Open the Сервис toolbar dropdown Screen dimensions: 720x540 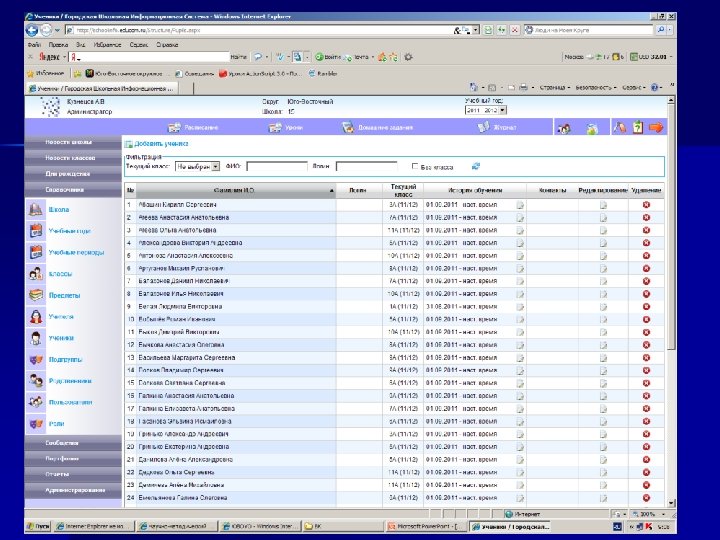635,87
